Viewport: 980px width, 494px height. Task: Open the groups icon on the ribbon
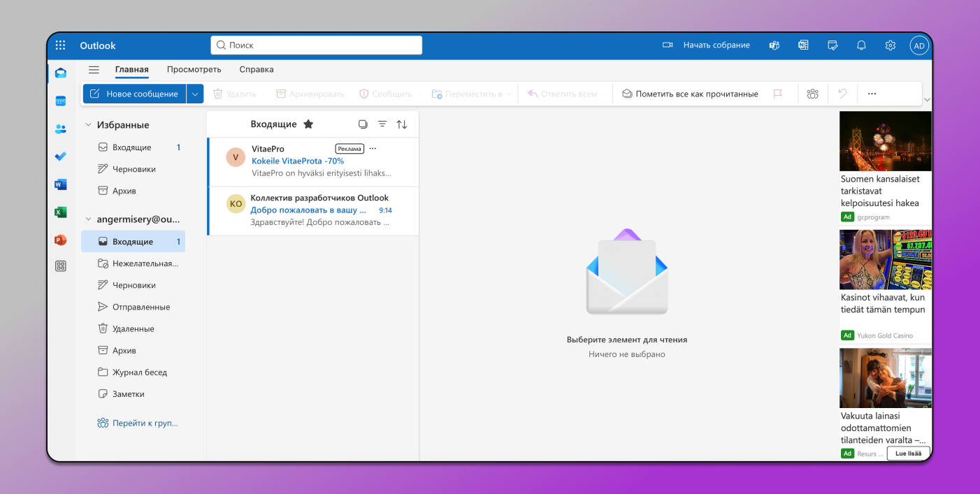pos(812,93)
